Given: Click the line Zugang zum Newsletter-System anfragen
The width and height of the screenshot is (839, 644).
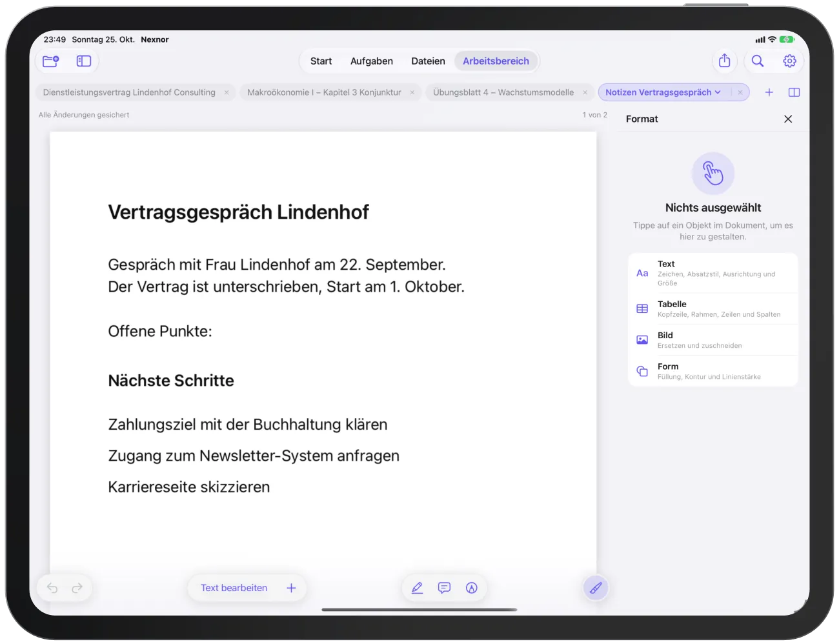Looking at the screenshot, I should [x=254, y=456].
